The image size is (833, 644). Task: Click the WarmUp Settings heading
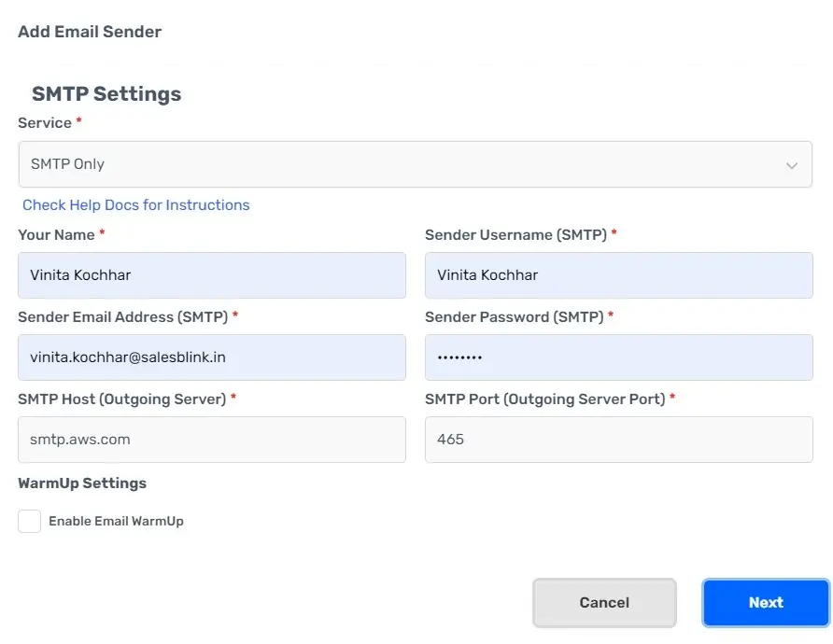click(82, 483)
